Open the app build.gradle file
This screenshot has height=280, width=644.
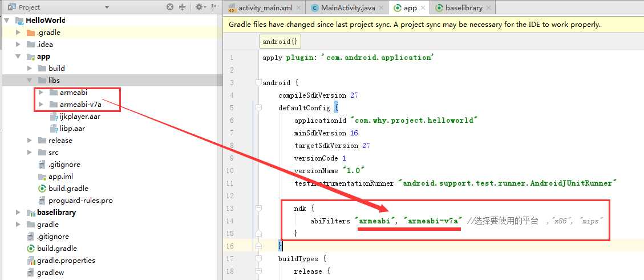coord(68,189)
